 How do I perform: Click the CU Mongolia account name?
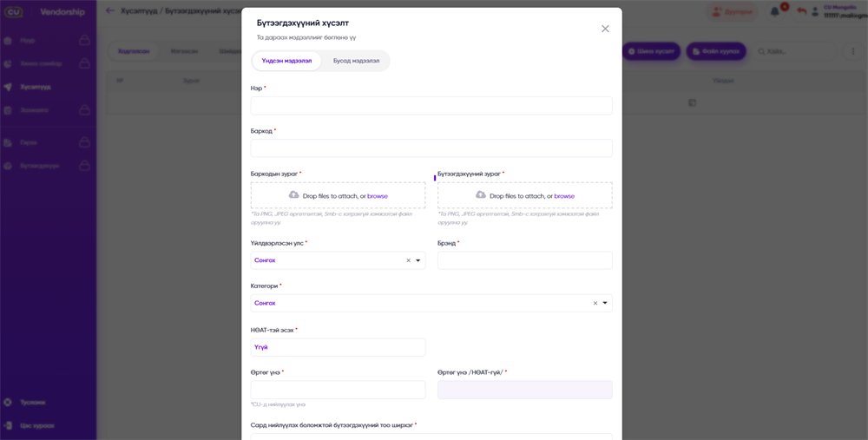[840, 7]
